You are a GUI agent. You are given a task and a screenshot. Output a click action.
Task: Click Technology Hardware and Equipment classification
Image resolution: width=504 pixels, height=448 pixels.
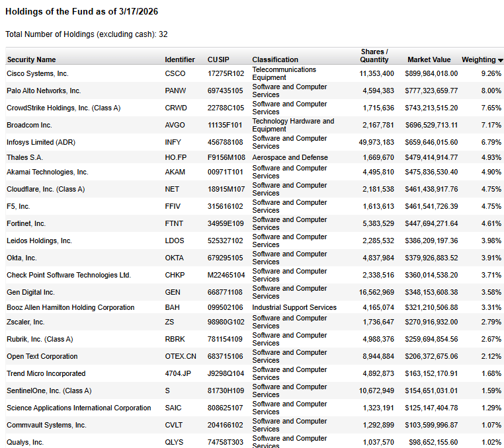coord(293,126)
